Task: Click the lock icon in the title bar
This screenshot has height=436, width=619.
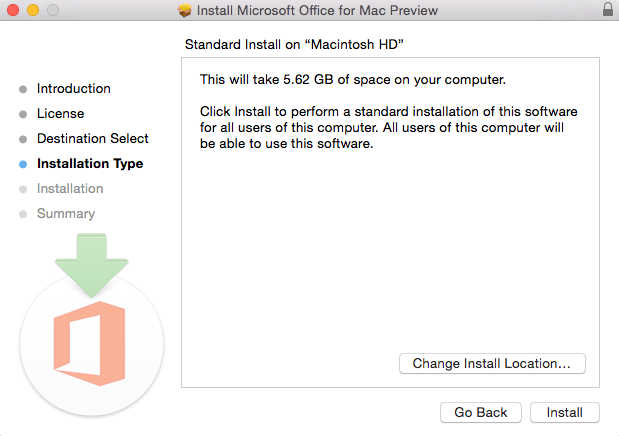Action: pos(608,10)
